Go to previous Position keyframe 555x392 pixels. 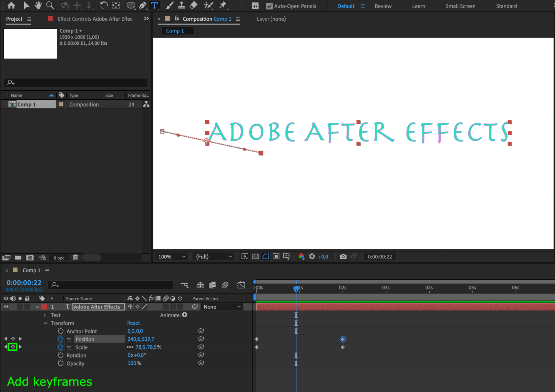coord(6,339)
